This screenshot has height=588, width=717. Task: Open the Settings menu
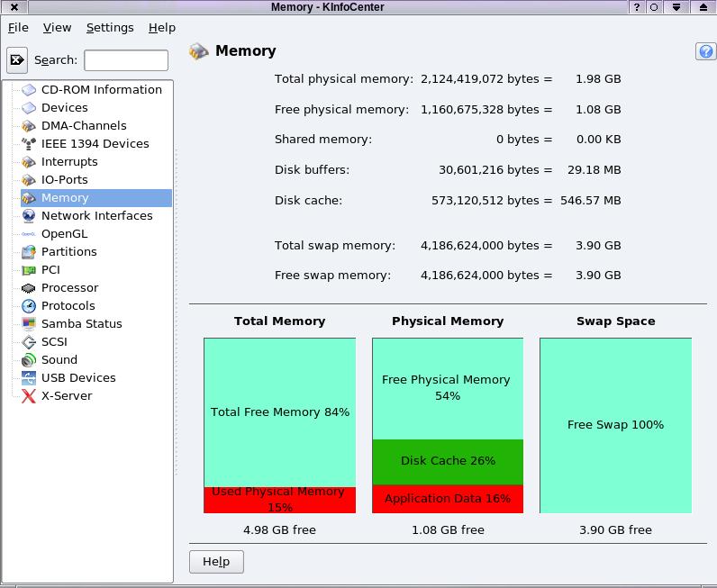click(x=110, y=28)
